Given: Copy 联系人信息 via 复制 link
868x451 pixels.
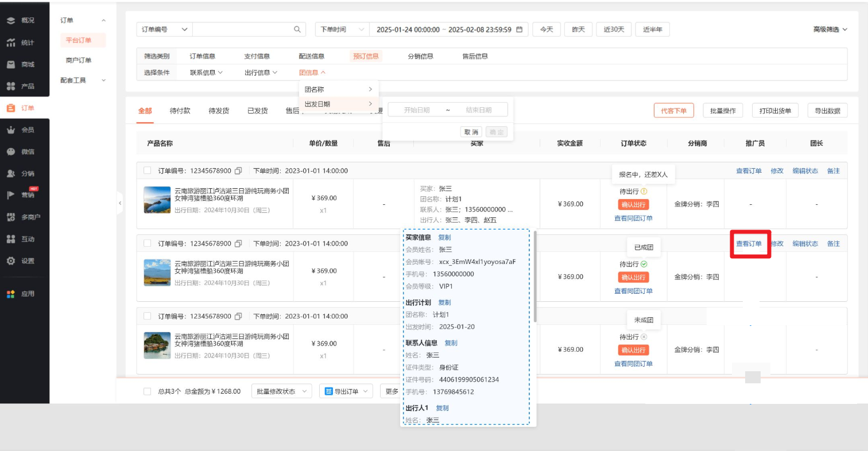Looking at the screenshot, I should pyautogui.click(x=451, y=343).
